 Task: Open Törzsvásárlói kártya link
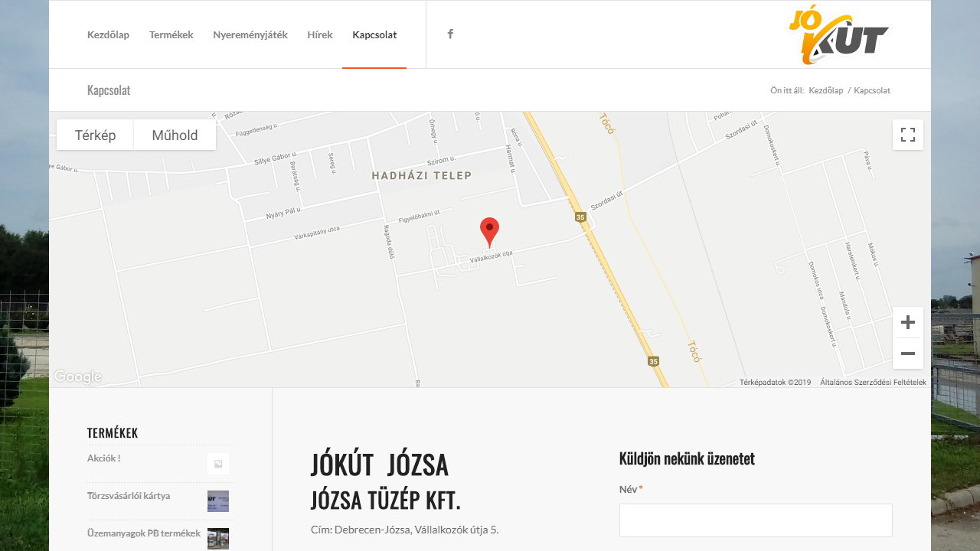[x=129, y=496]
